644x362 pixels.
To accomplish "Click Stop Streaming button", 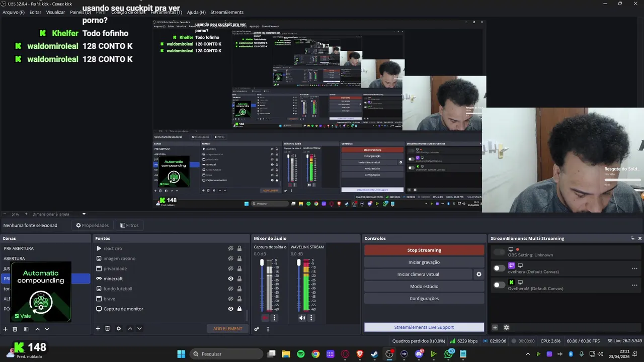I will 424,250.
